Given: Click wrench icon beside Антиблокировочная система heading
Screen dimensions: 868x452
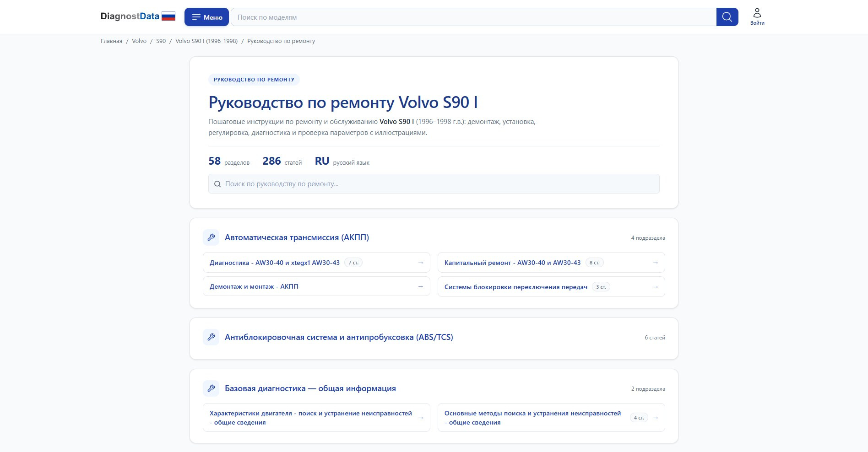Looking at the screenshot, I should [211, 337].
